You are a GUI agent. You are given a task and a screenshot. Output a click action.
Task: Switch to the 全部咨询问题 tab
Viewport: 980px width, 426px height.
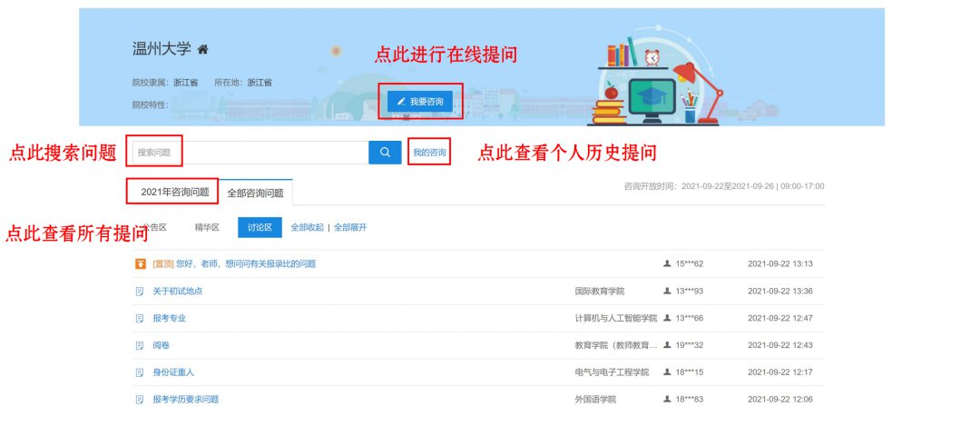click(255, 193)
